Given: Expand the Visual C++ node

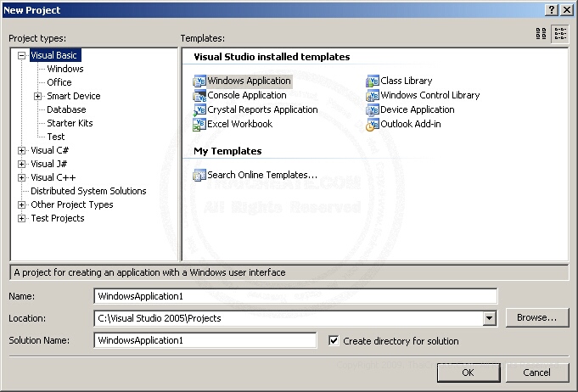Looking at the screenshot, I should click(22, 177).
